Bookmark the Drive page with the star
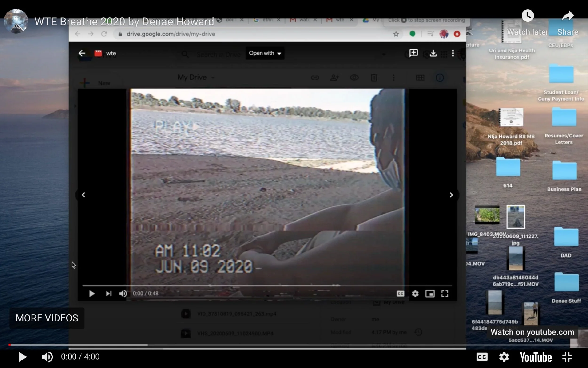588x368 pixels. [x=396, y=34]
